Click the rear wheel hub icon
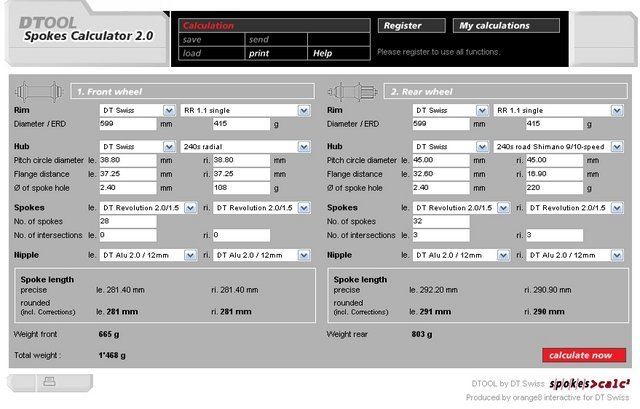Viewport: 640px width, 409px height. coord(353,91)
